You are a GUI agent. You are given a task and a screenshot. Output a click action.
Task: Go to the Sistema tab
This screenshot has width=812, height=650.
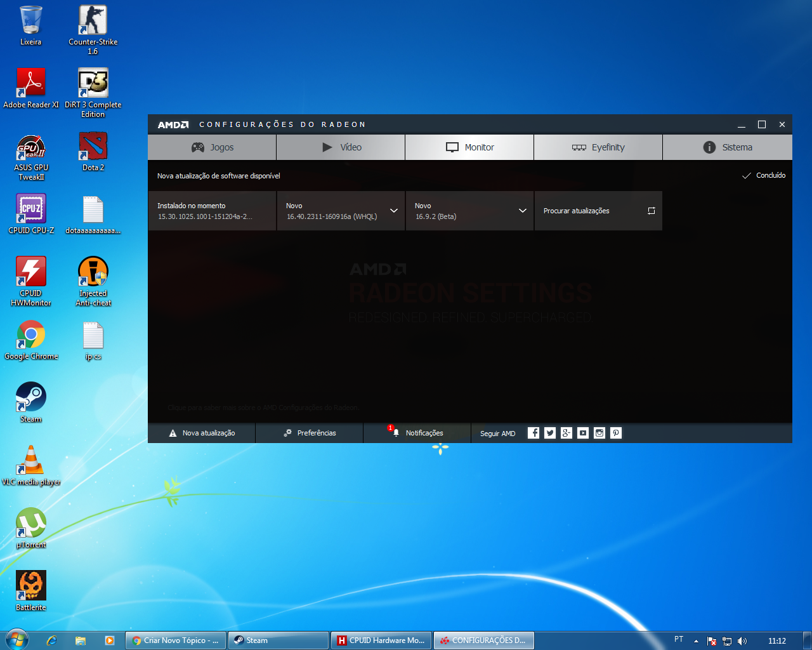(x=728, y=147)
